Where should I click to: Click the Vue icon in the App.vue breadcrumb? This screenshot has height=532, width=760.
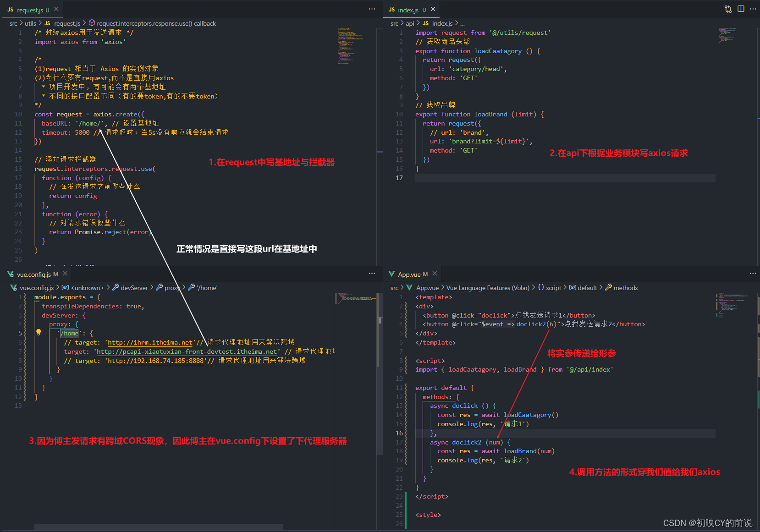[409, 288]
